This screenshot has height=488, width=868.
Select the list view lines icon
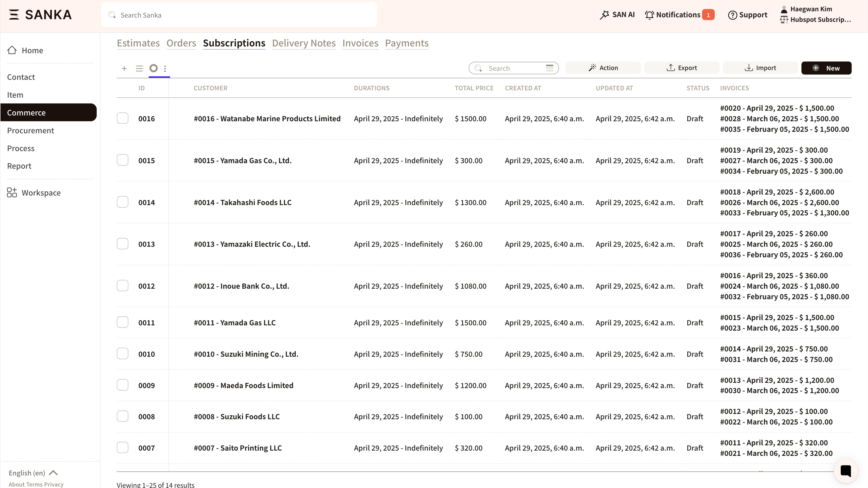pos(139,68)
